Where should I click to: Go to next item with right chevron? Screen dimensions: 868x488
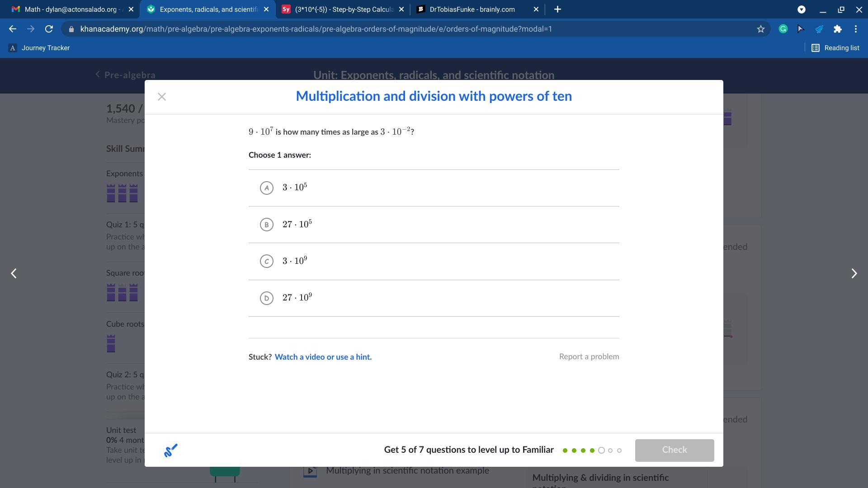click(x=854, y=273)
